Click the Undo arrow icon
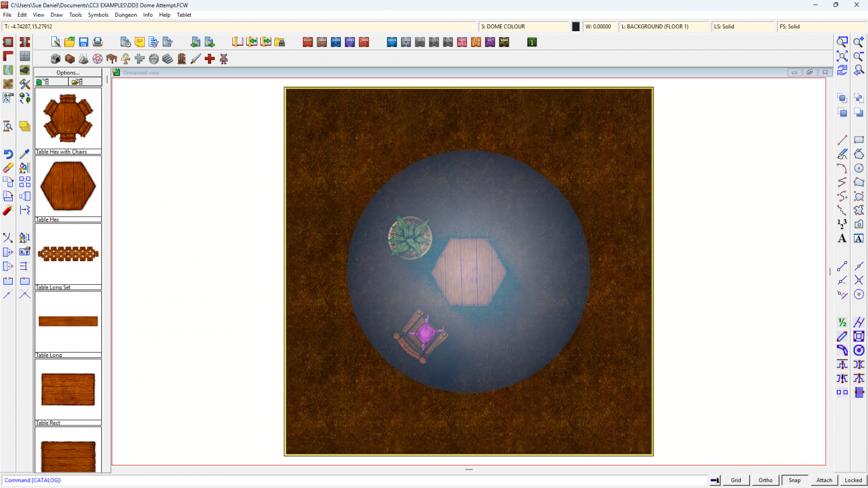The height and width of the screenshot is (488, 868). (x=8, y=154)
